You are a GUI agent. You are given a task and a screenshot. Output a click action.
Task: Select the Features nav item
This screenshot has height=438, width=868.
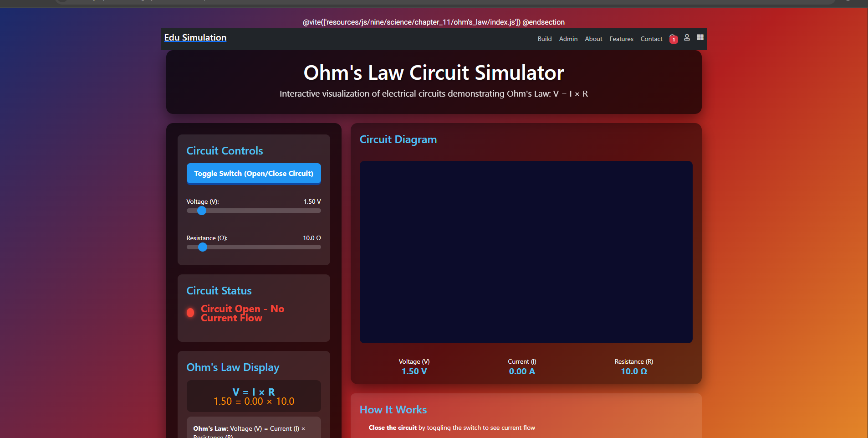click(621, 39)
